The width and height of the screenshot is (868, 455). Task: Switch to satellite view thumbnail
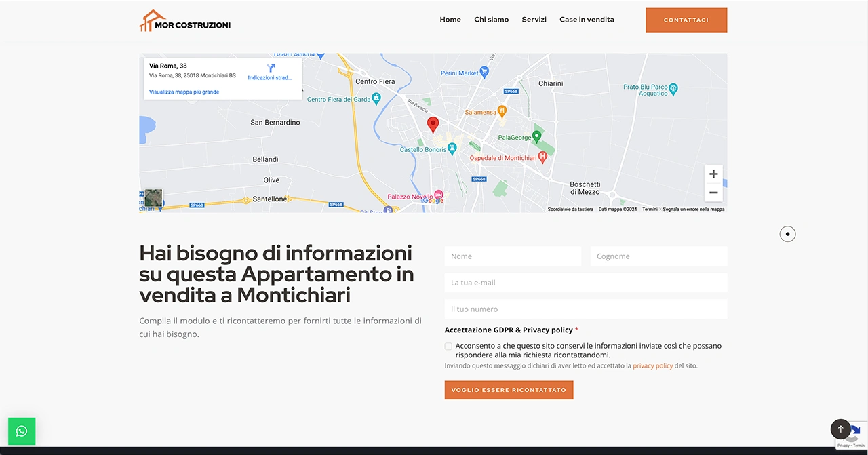tap(153, 198)
